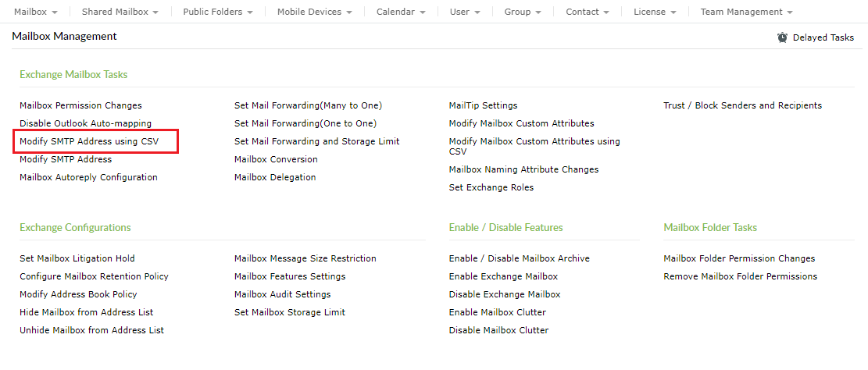Open Set Exchange Roles link

pos(491,187)
